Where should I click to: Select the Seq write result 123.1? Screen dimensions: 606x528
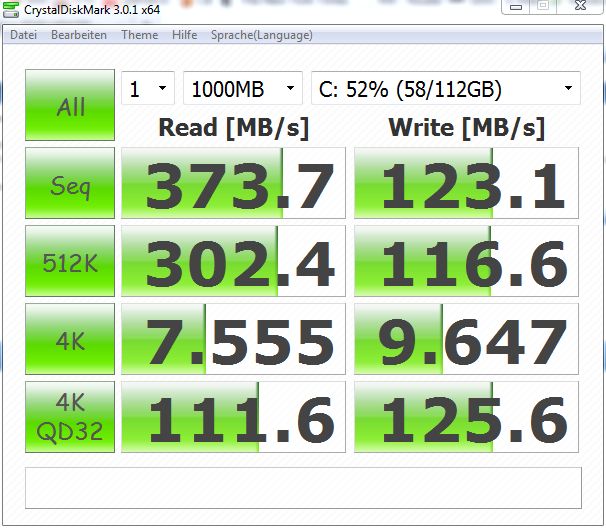(x=466, y=183)
